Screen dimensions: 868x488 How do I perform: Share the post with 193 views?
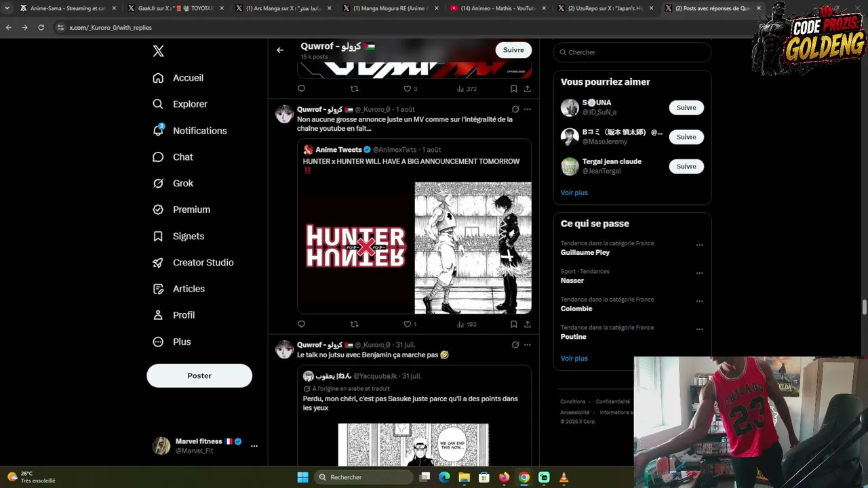tap(527, 325)
